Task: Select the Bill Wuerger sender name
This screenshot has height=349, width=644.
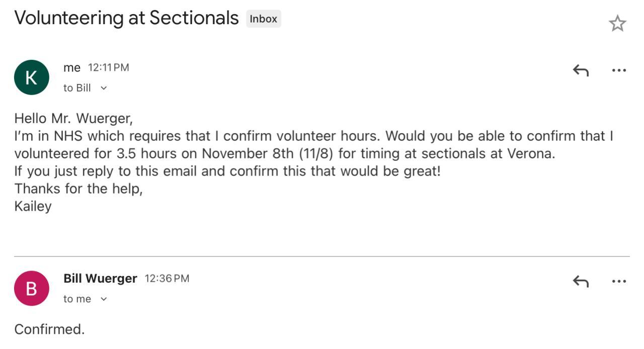Action: coord(100,278)
